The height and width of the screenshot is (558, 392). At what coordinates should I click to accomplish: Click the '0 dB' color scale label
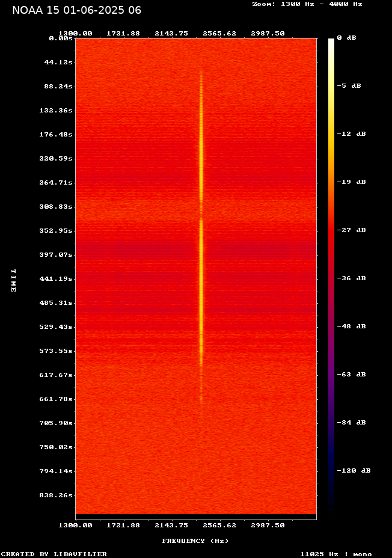(x=346, y=38)
